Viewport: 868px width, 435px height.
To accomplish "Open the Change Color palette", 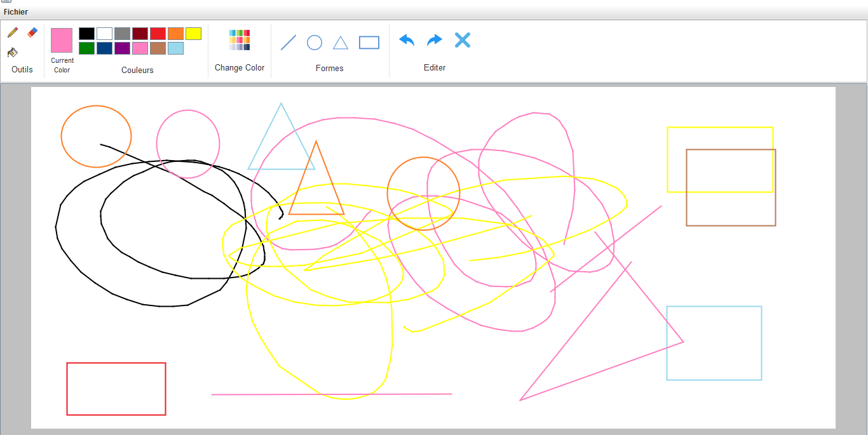I will tap(240, 39).
